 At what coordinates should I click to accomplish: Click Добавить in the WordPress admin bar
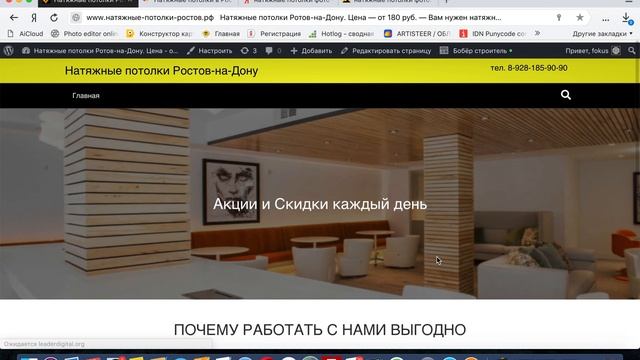coord(311,51)
